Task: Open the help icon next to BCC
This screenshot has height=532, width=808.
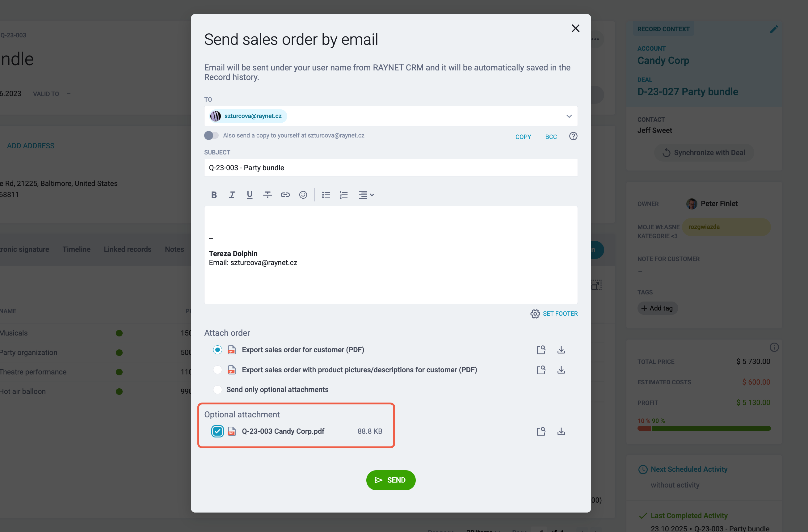Action: (x=573, y=136)
